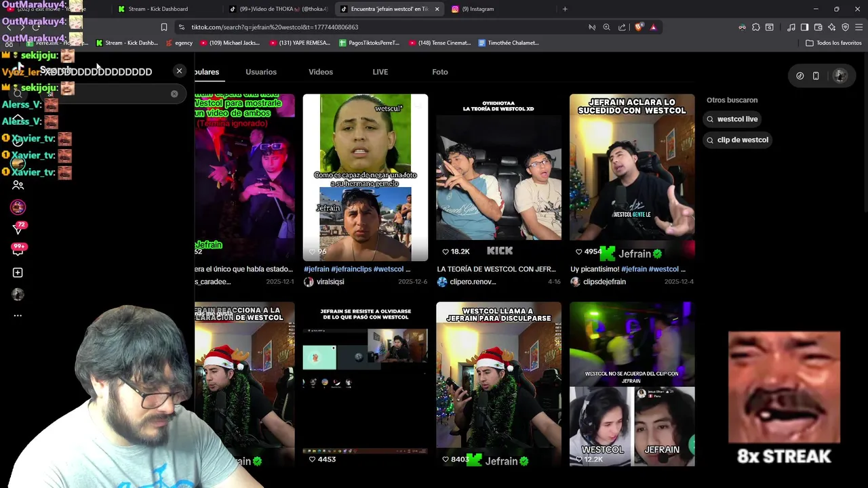This screenshot has height=488, width=868.
Task: Open the 'Todos los favoritos' bookmarks folder
Action: [833, 43]
